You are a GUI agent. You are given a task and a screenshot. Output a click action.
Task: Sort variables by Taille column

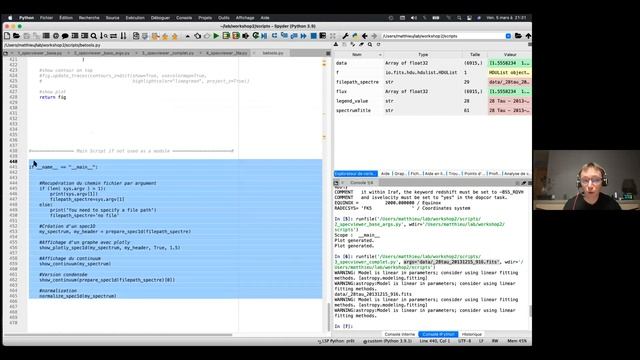(x=475, y=55)
